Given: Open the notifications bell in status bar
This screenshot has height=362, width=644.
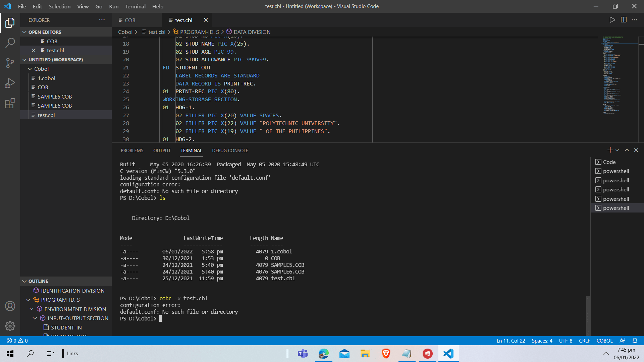Looking at the screenshot, I should click(635, 341).
